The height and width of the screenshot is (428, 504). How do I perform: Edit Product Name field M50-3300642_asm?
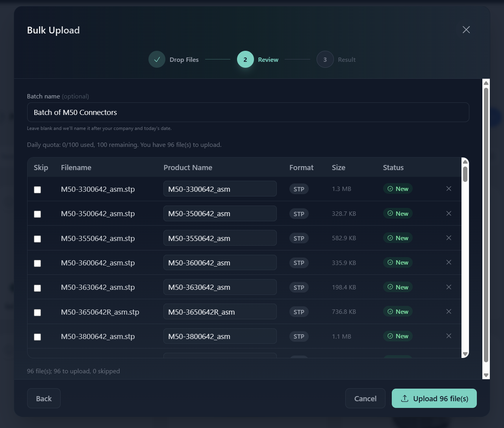pyautogui.click(x=220, y=189)
